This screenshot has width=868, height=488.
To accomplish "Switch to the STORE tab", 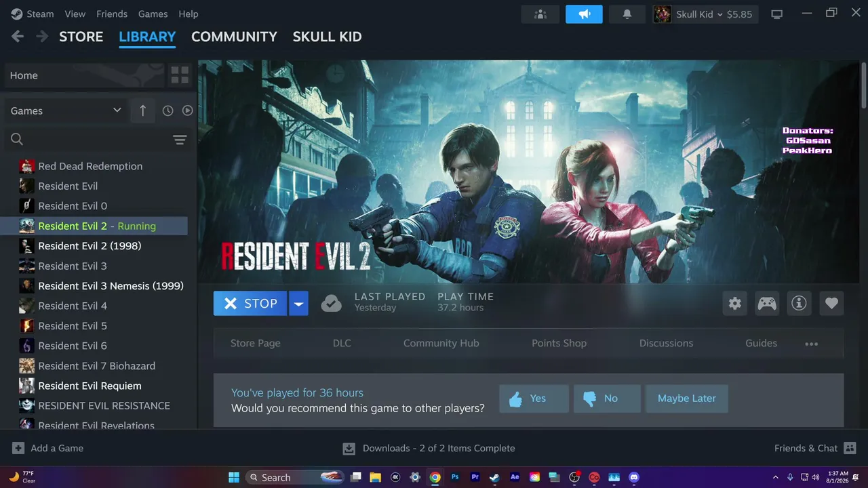I will click(x=81, y=37).
